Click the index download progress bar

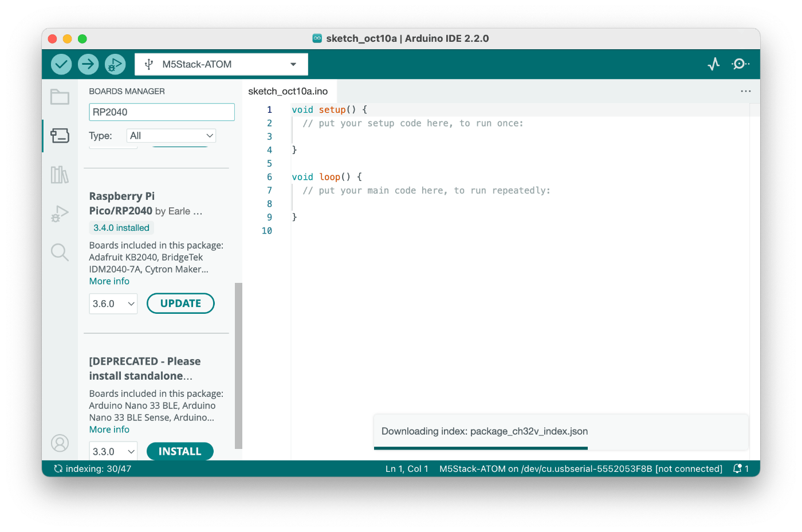click(x=481, y=448)
